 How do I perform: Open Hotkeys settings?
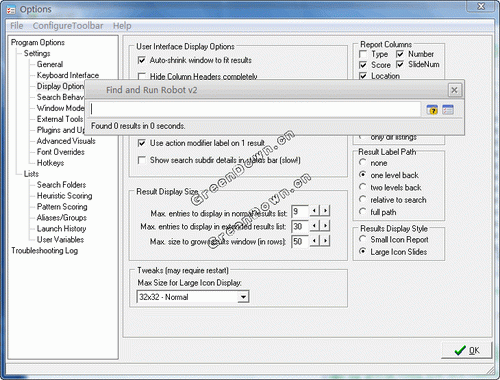tap(50, 163)
